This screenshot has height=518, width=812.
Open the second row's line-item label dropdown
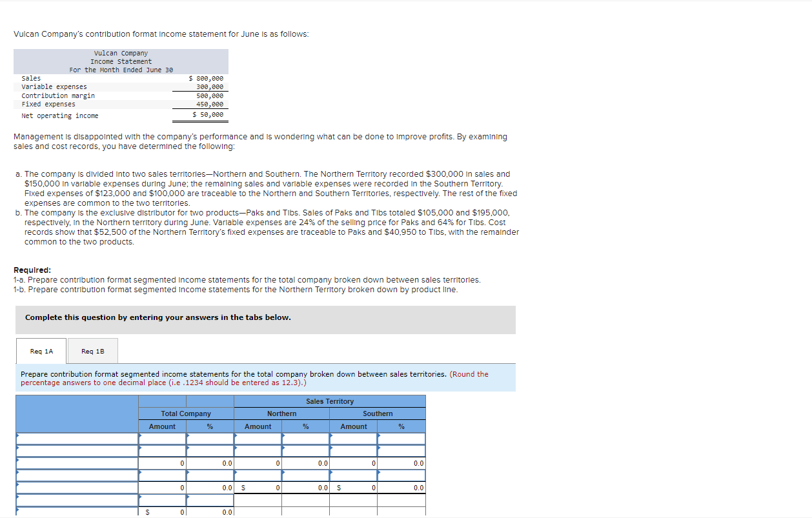click(x=77, y=451)
